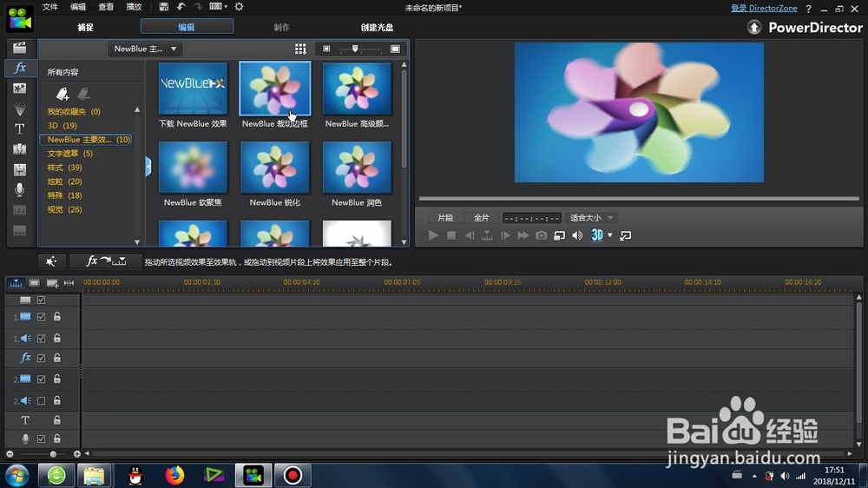868x488 pixels.
Task: Open the Effect Room fx icon
Action: pyautogui.click(x=20, y=68)
